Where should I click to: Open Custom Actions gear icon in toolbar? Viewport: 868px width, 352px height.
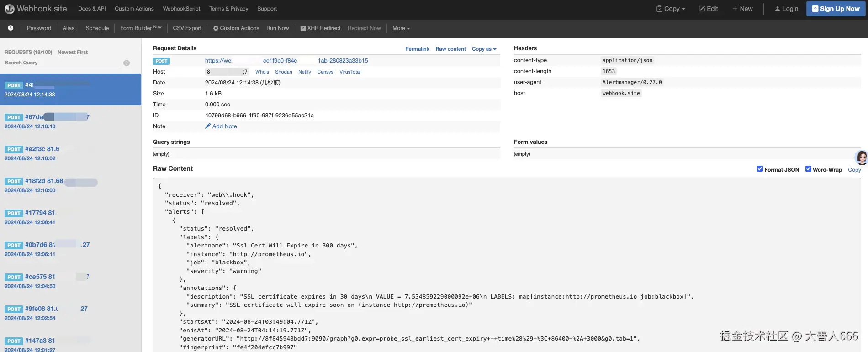tap(216, 28)
